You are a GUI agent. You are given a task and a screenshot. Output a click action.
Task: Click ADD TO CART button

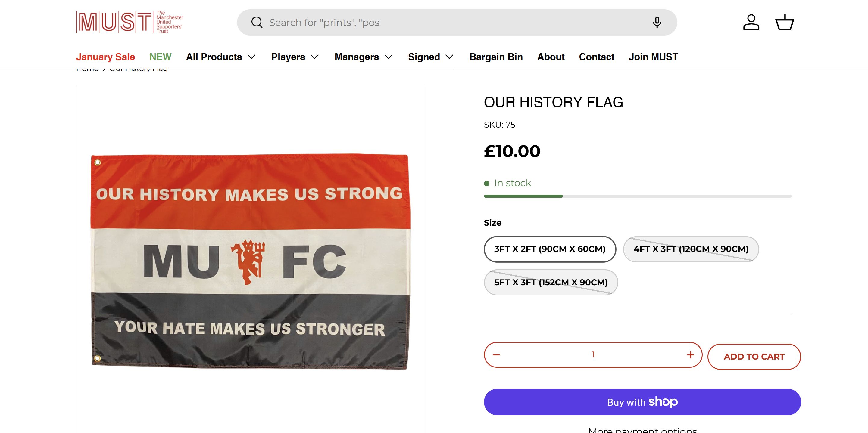point(754,357)
